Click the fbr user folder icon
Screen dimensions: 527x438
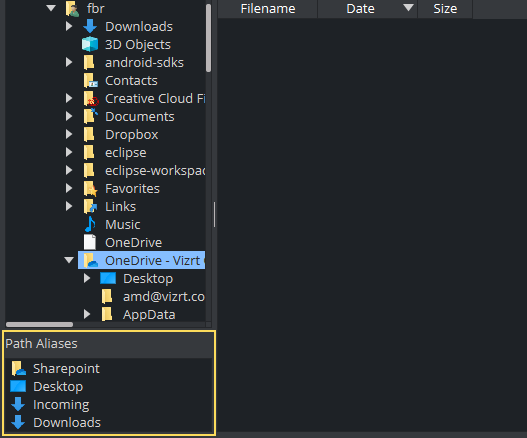(73, 9)
